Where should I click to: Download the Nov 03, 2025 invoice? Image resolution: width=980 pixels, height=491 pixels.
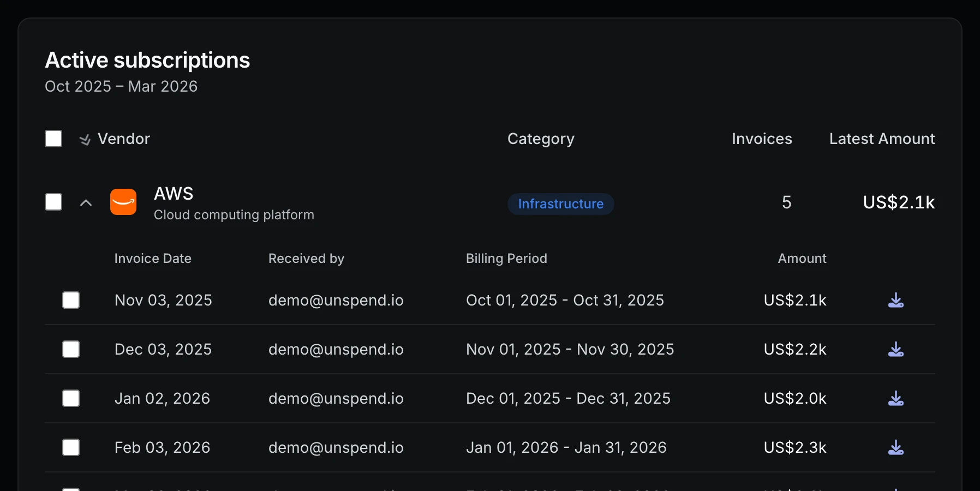[x=897, y=300]
